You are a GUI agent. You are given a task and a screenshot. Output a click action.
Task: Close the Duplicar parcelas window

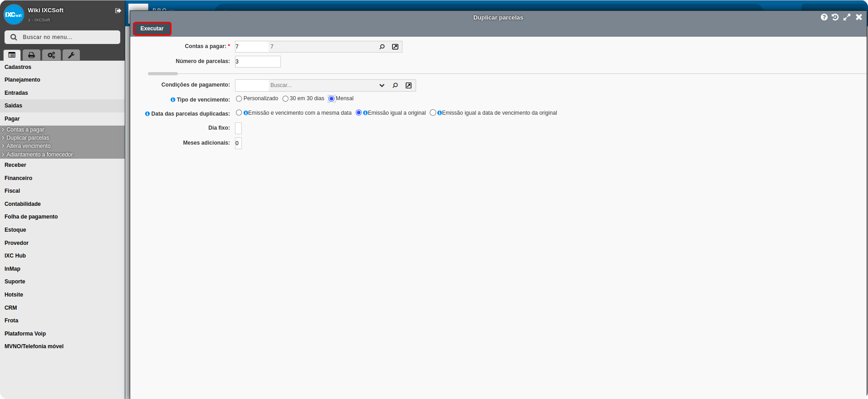pyautogui.click(x=859, y=17)
